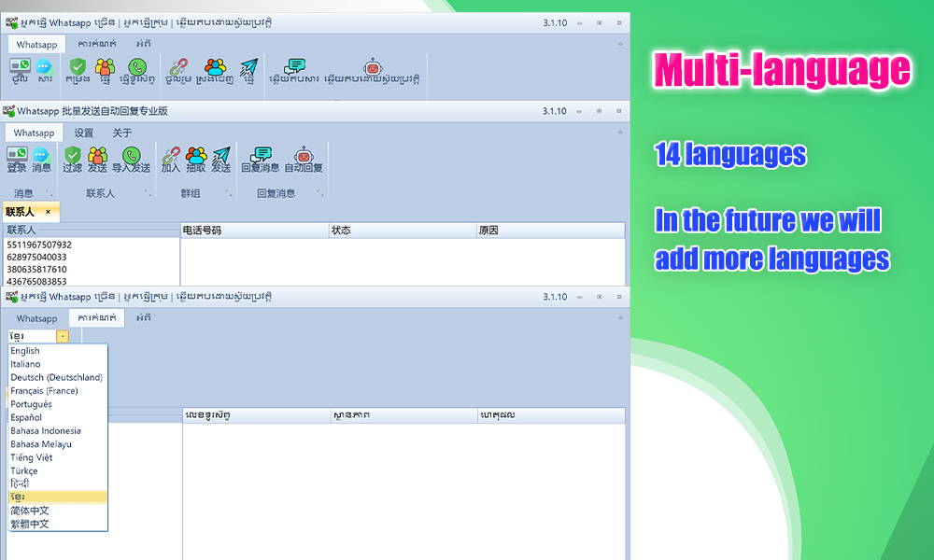Viewport: 934px width, 560px height.
Task: Open the 自动回复 auto-reply robot icon
Action: pyautogui.click(x=304, y=157)
